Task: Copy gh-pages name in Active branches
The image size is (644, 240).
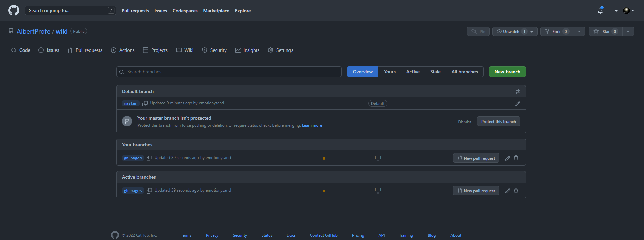Action: click(149, 191)
